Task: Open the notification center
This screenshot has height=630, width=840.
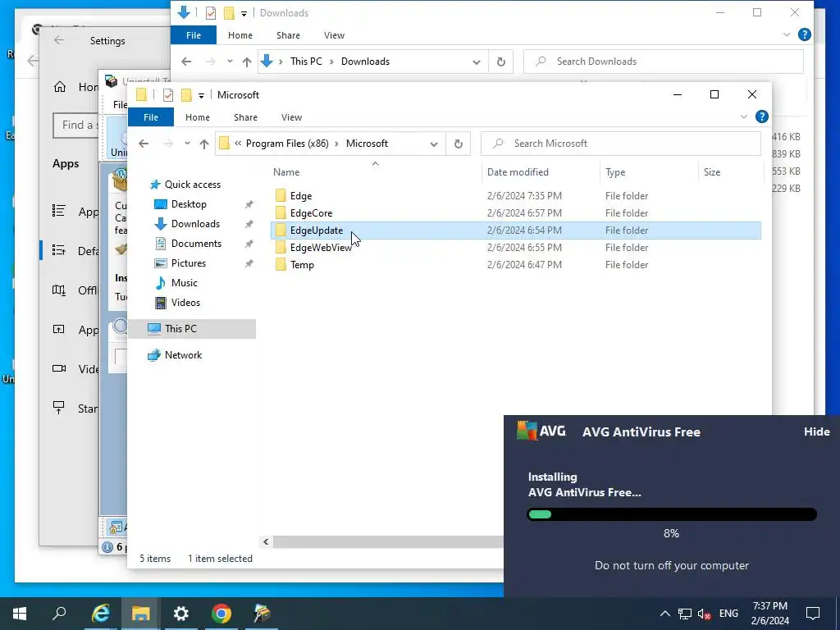Action: click(813, 614)
